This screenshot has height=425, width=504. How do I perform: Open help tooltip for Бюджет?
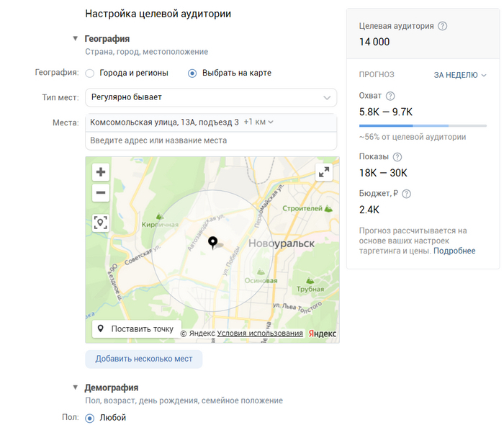tap(407, 193)
